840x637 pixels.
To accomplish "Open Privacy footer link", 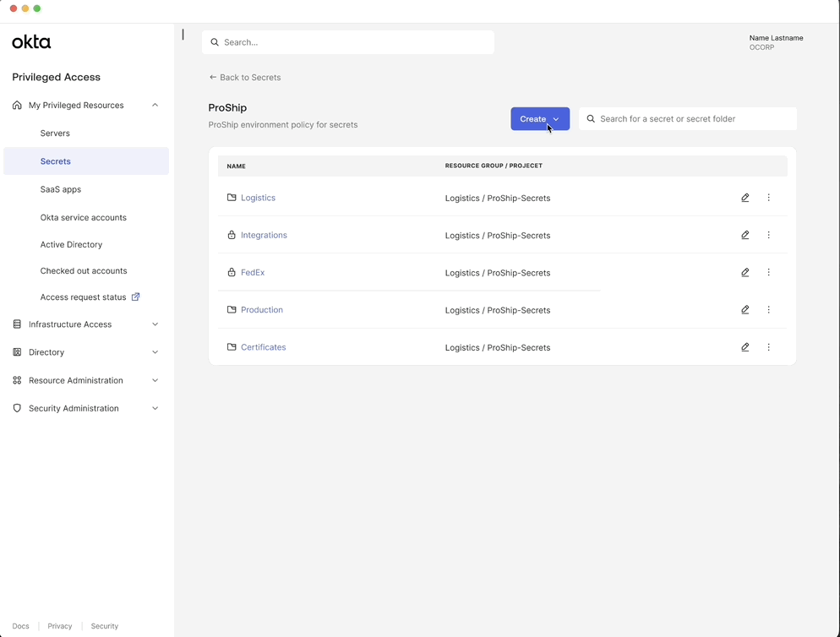I will [x=59, y=626].
